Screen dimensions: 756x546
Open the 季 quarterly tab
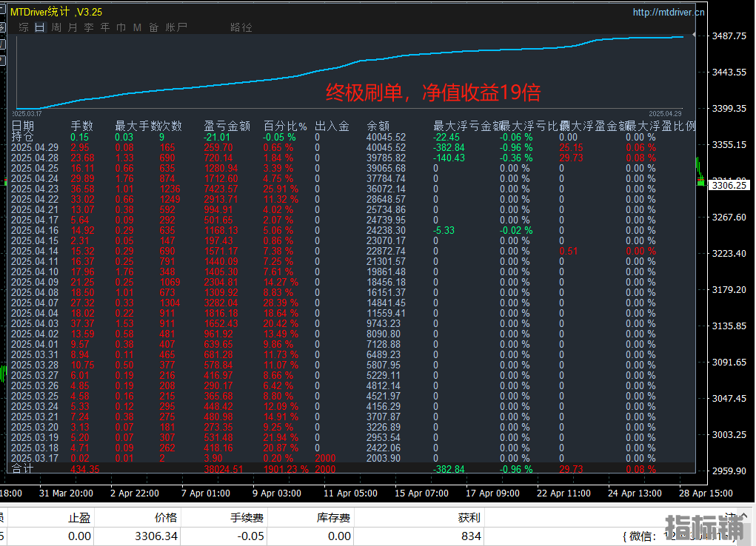coord(89,27)
